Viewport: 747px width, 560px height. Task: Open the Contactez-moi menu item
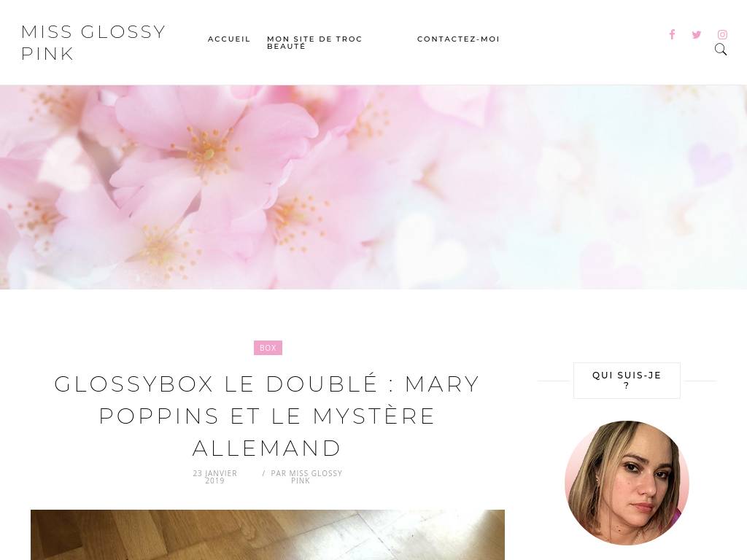(x=458, y=39)
